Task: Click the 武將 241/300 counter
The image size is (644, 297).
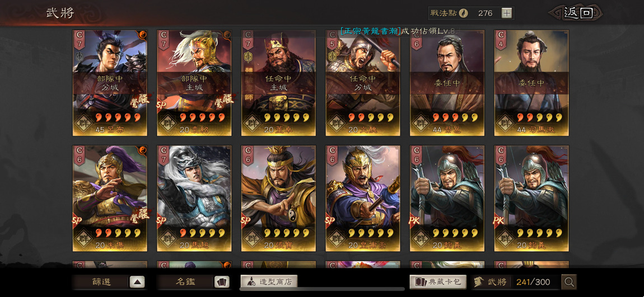Action: click(x=515, y=282)
